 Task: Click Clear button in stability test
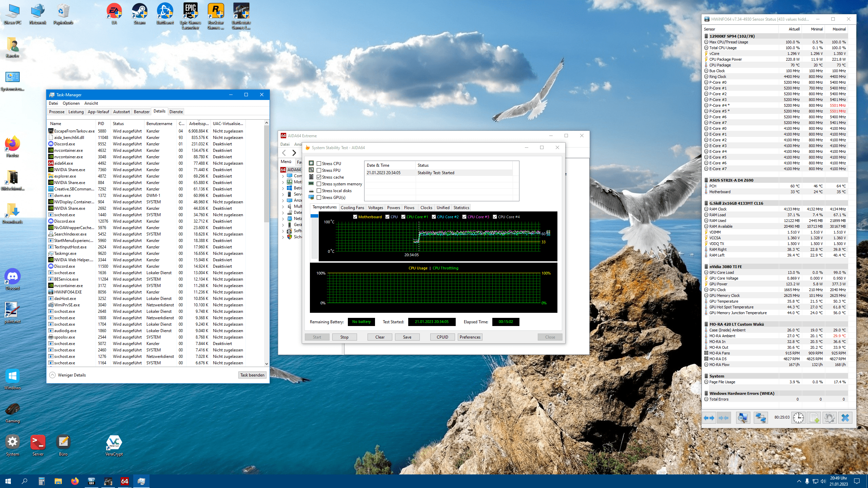380,337
